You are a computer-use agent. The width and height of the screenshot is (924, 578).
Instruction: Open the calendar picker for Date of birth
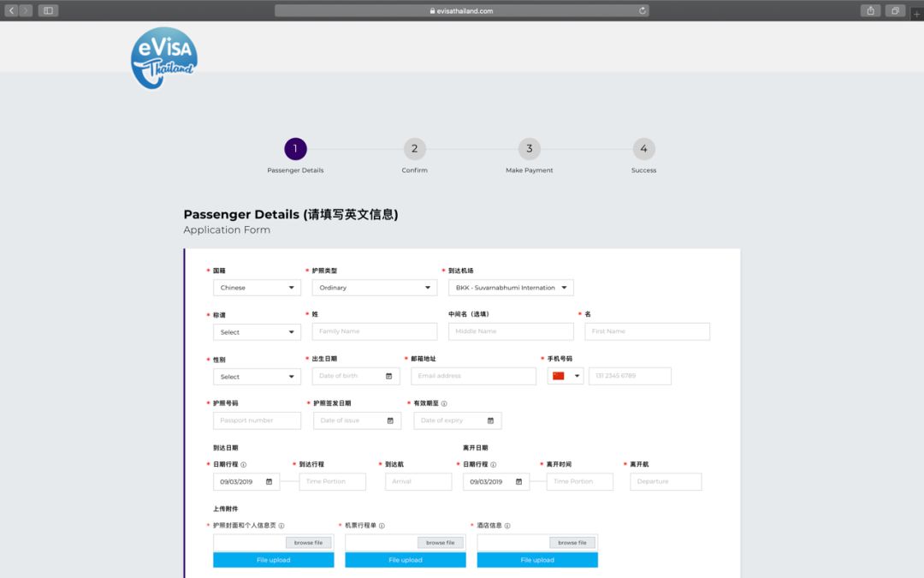click(388, 376)
